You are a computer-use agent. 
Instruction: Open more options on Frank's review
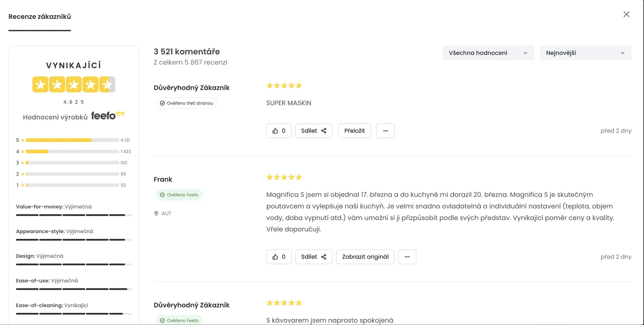pos(407,257)
